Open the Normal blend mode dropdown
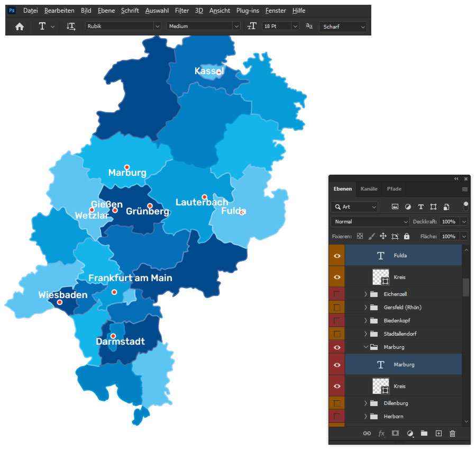The height and width of the screenshot is (450, 476). (x=370, y=222)
